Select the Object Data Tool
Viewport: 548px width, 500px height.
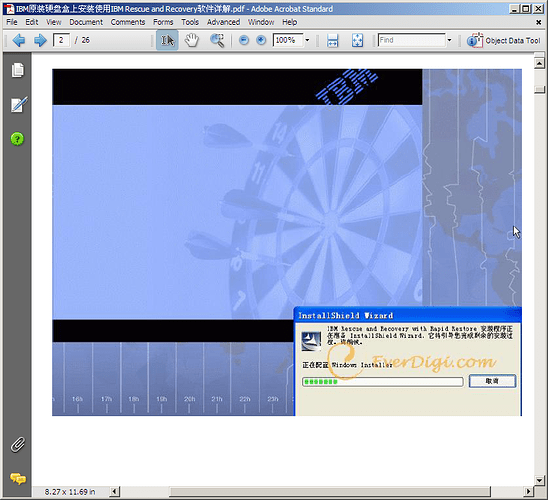point(504,41)
